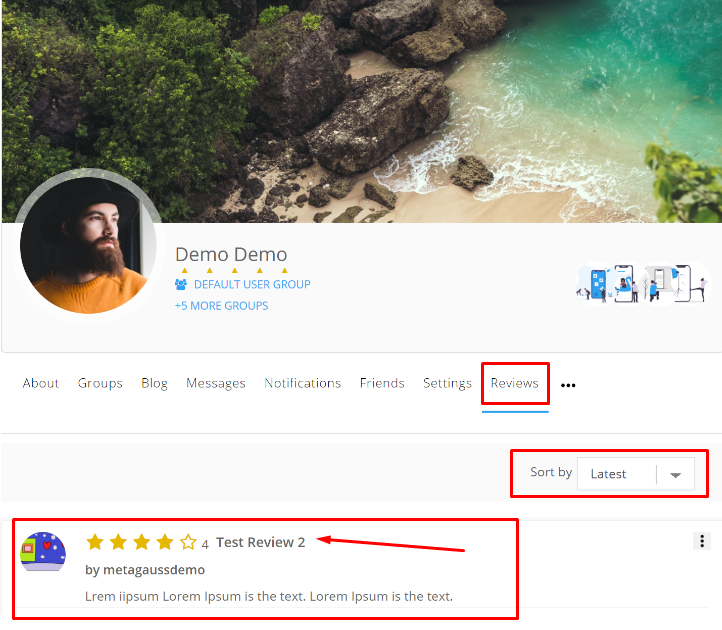The height and width of the screenshot is (630, 722).
Task: Open the Settings profile tab
Action: pos(447,383)
